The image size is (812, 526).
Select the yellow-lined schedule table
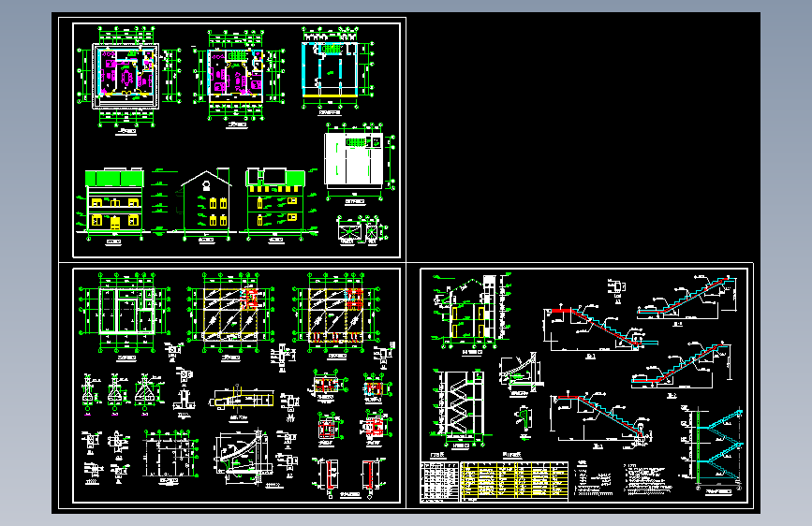pyautogui.click(x=514, y=481)
